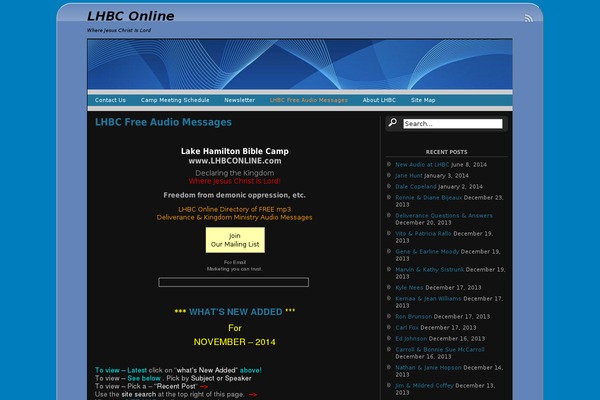Open the Vito & Patricia Rallo post
Screen dimensions: 600x400
pyautogui.click(x=423, y=233)
